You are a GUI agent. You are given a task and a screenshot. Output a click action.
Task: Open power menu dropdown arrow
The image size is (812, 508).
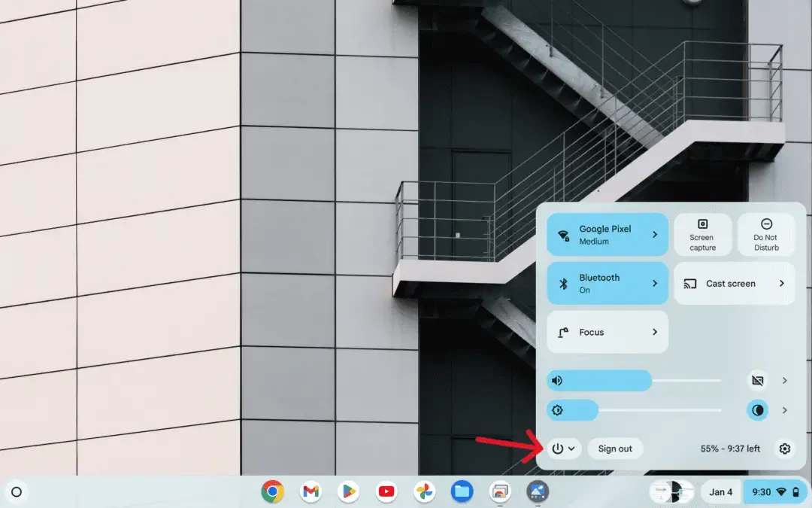coord(571,449)
